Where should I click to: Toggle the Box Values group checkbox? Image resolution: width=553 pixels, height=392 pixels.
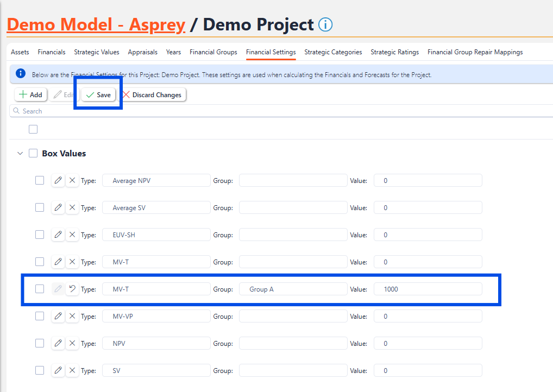coord(33,154)
